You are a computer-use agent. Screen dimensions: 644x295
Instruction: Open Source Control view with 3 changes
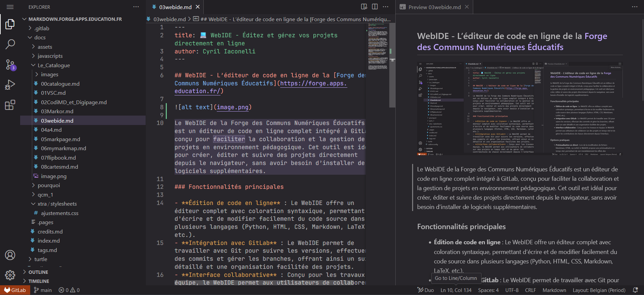click(10, 65)
